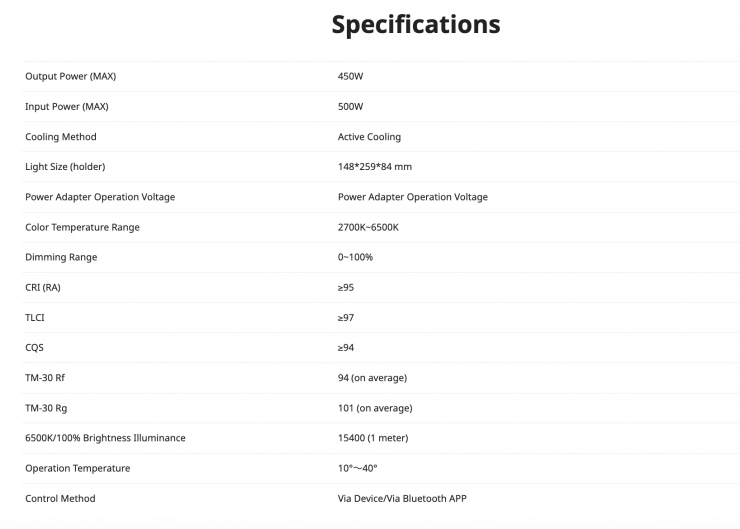Click the Light Size (holder) label
Viewport: 740px width, 529px height.
(x=65, y=167)
